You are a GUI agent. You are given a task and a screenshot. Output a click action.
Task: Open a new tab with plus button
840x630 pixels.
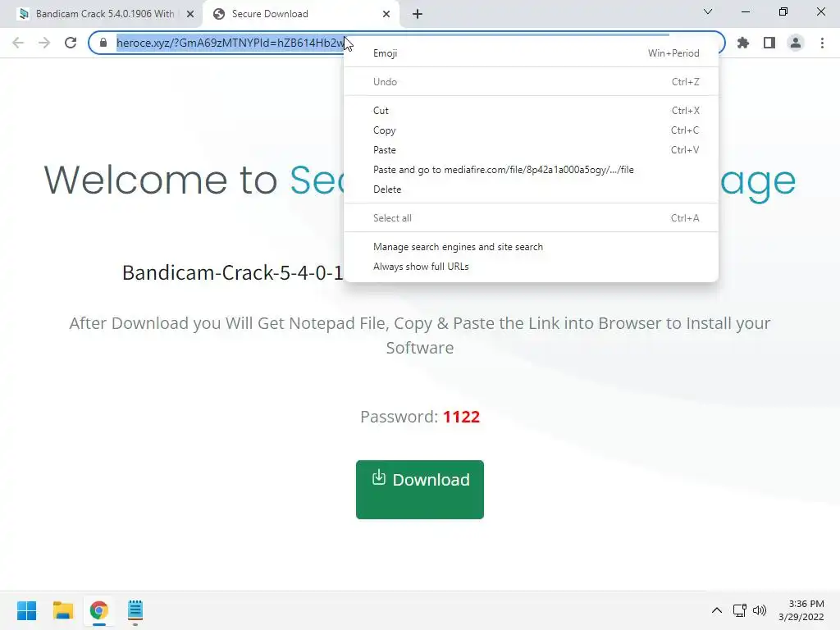coord(418,14)
